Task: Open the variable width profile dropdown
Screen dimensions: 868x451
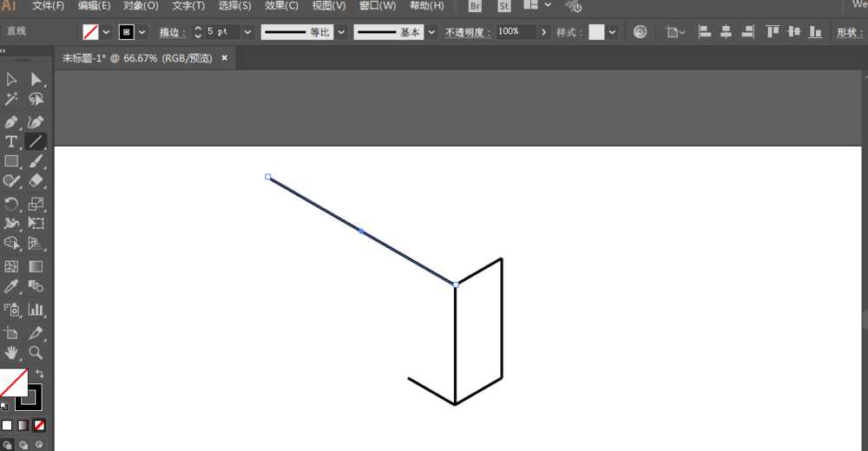Action: 341,32
